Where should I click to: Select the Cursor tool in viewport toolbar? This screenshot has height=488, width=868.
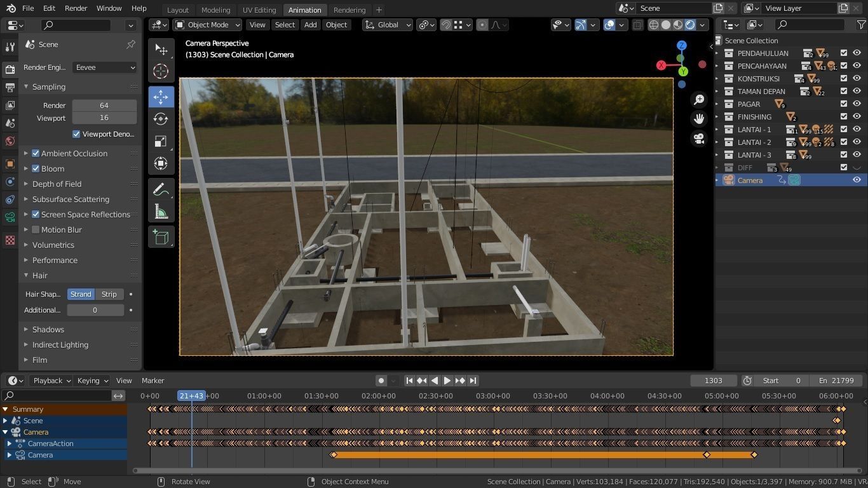[x=161, y=72]
